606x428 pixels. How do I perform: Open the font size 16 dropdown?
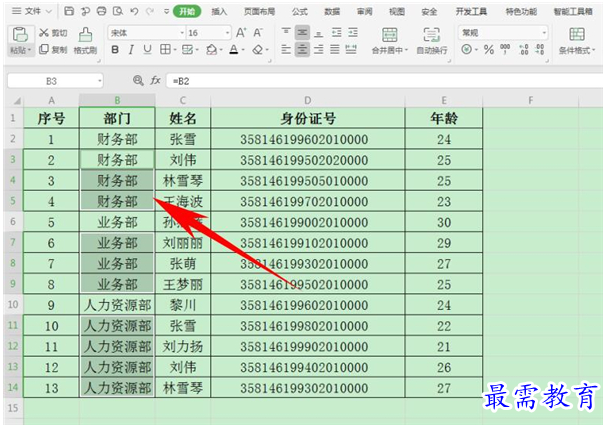tap(227, 33)
